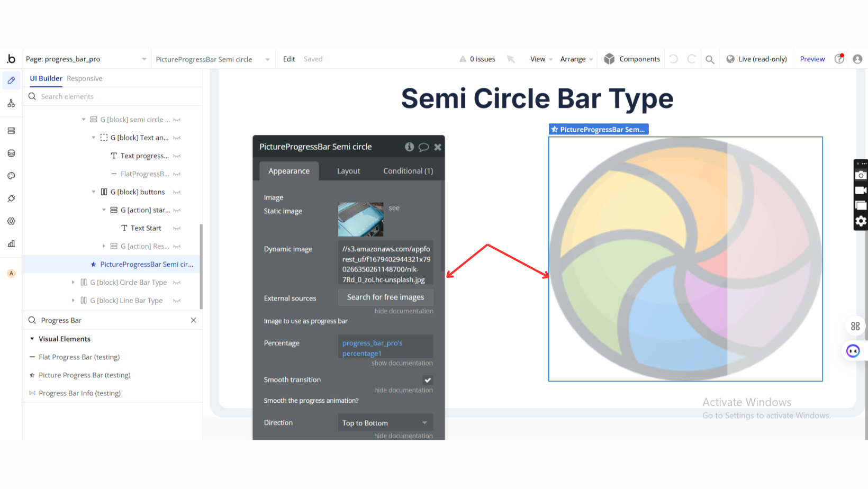The height and width of the screenshot is (489, 868).
Task: Open the property editor comments icon
Action: [x=423, y=147]
